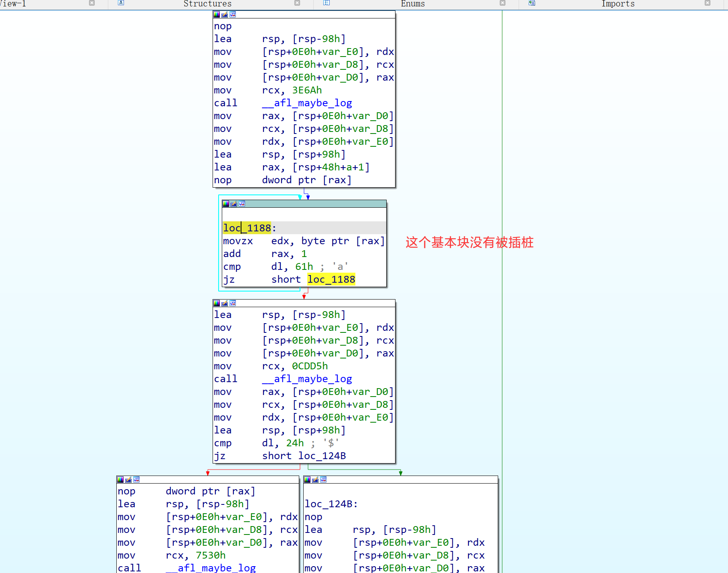This screenshot has width=728, height=573.
Task: Click 'mov rax, [rsp+0E0h+var_D0]' in the top node
Action: (x=304, y=116)
